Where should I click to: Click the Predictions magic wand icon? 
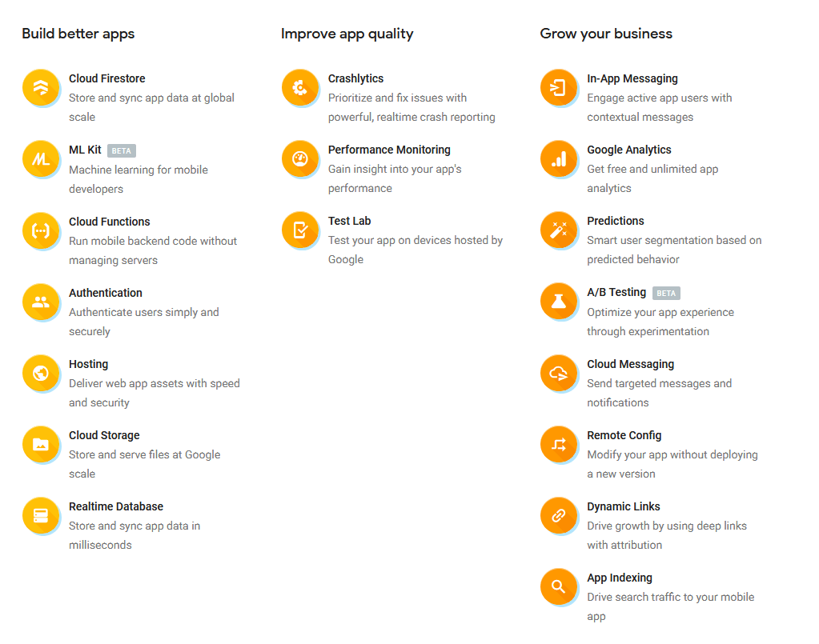click(559, 230)
